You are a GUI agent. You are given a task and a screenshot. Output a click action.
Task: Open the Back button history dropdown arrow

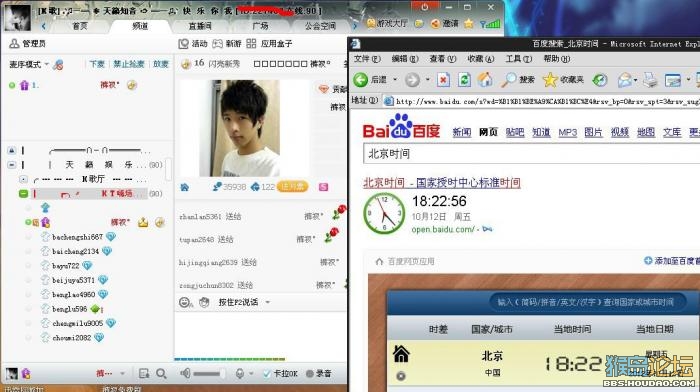click(395, 80)
